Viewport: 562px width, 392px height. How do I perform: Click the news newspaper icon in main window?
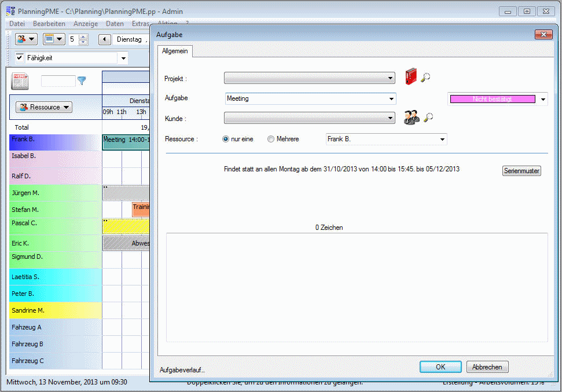tap(20, 81)
